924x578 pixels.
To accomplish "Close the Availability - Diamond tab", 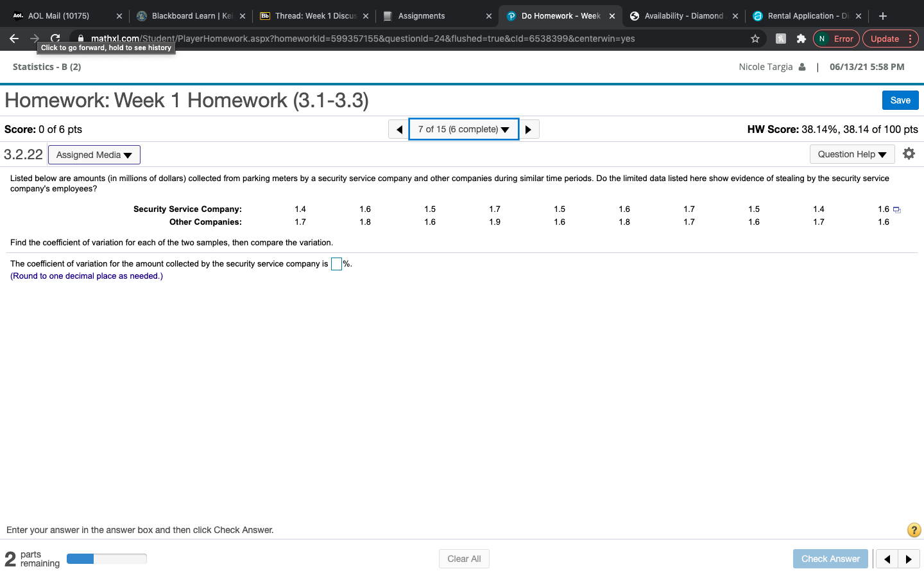I will point(735,16).
